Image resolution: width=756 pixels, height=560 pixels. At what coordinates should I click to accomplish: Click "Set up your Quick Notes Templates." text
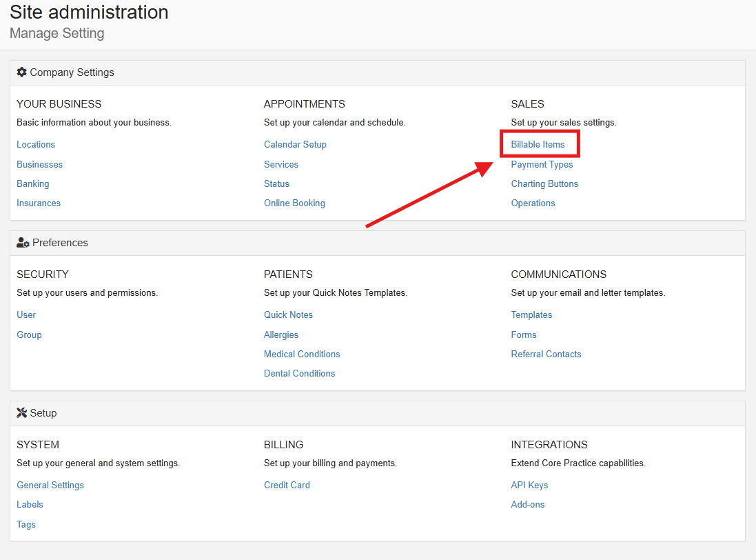point(336,293)
